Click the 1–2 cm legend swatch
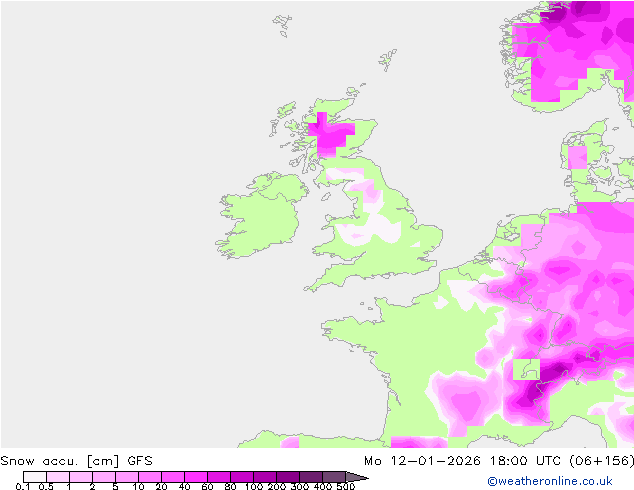Viewport: 634px width, 490px height. 81,477
